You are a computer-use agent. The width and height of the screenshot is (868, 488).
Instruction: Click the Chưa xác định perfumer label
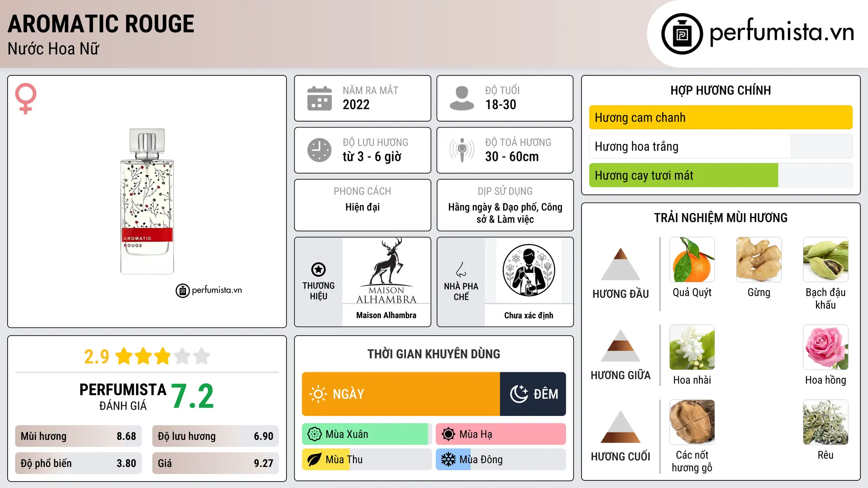tap(529, 315)
